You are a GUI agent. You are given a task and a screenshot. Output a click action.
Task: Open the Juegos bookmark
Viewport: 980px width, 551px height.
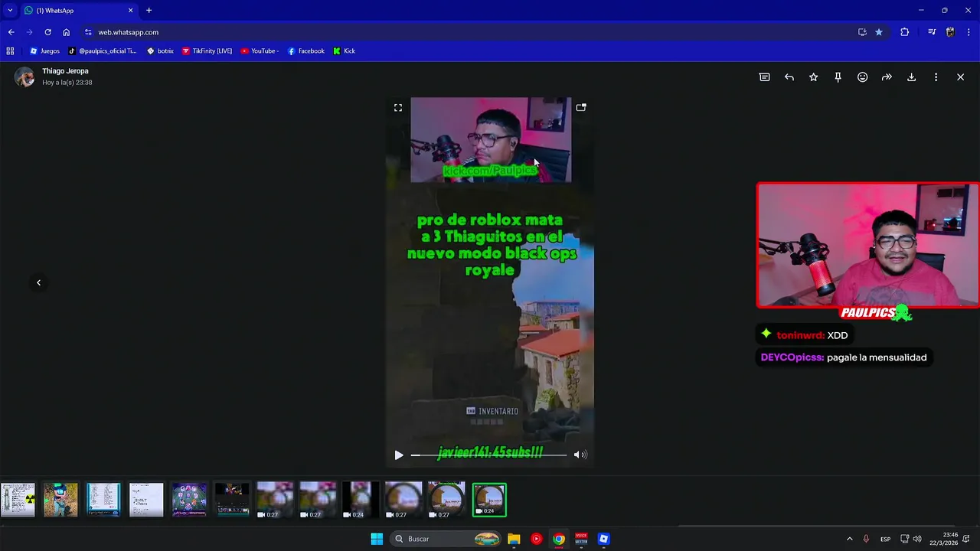point(44,51)
